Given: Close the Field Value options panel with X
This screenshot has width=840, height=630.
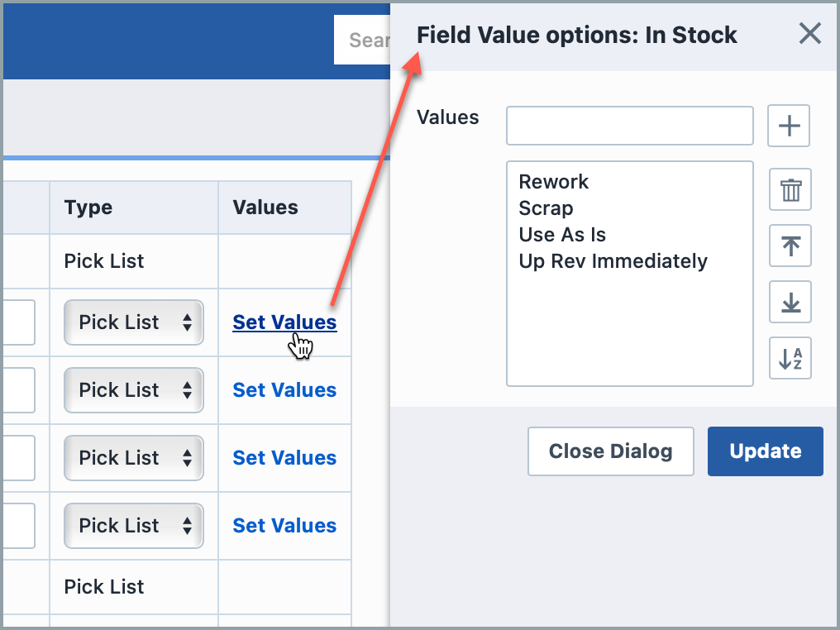Looking at the screenshot, I should (809, 34).
